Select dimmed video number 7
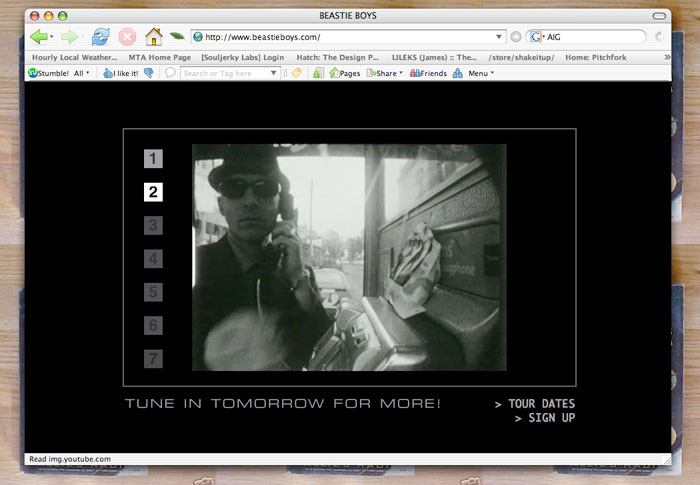Image resolution: width=700 pixels, height=485 pixels. (x=153, y=359)
